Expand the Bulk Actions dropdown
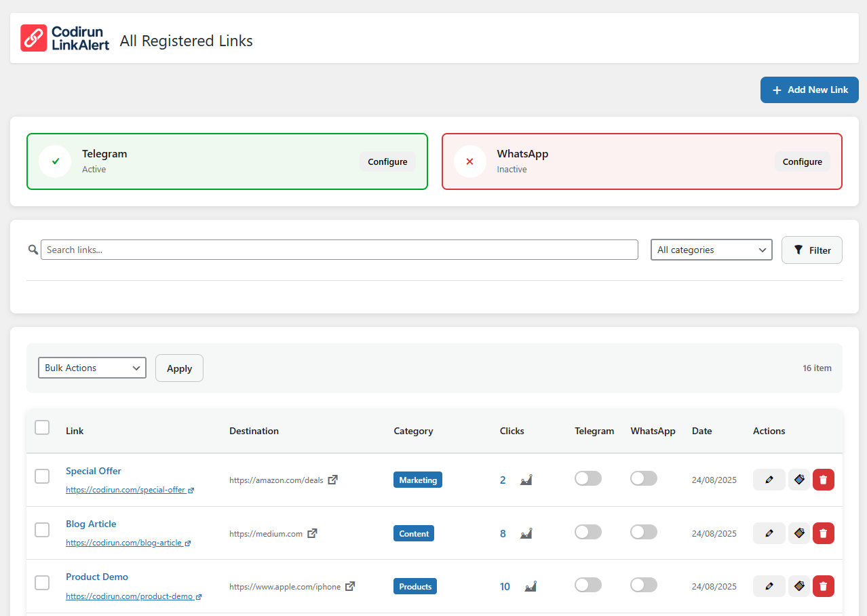The width and height of the screenshot is (867, 616). 92,368
